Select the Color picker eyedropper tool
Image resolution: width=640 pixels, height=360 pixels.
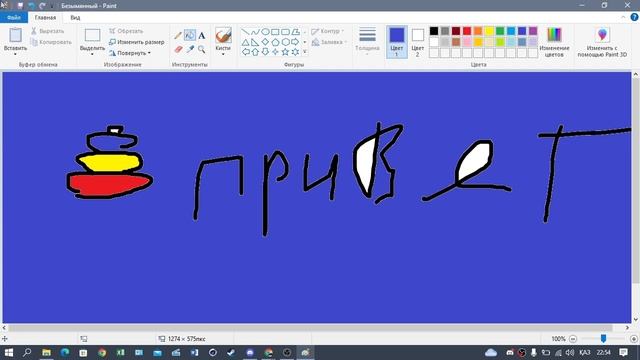190,49
